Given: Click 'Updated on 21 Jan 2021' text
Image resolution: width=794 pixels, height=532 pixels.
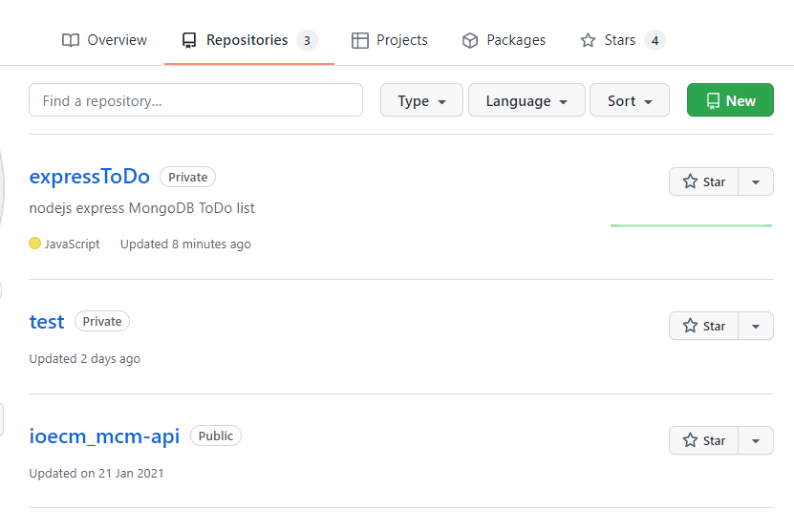Looking at the screenshot, I should tap(97, 474).
